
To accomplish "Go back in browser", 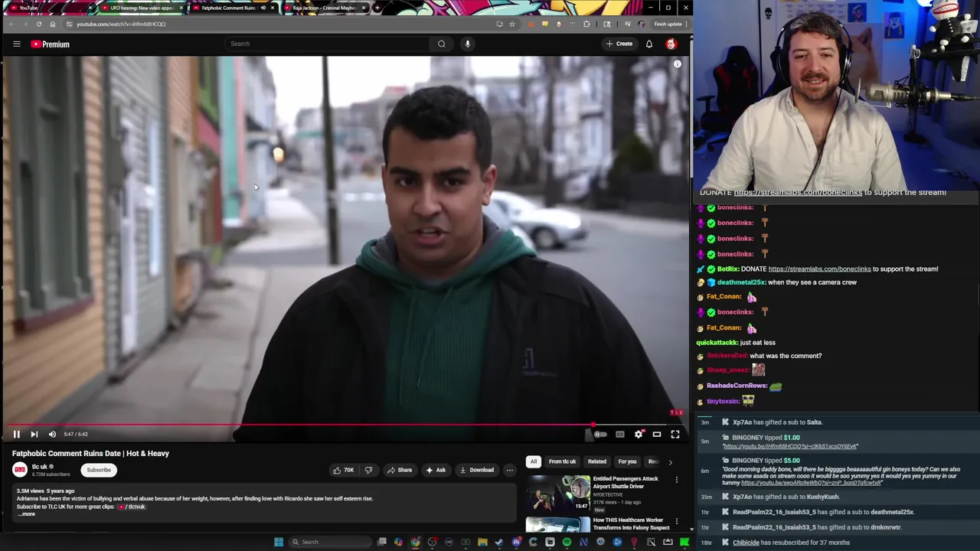I will tap(11, 24).
